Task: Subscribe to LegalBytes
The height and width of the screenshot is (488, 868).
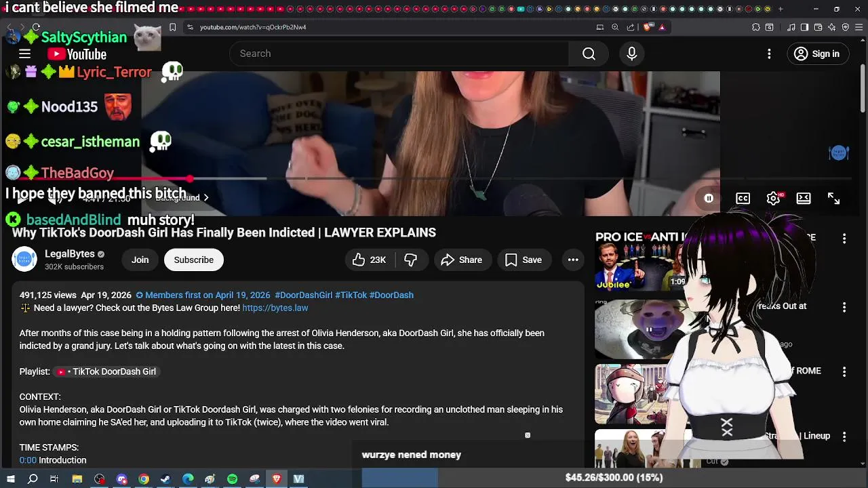Action: click(x=193, y=260)
